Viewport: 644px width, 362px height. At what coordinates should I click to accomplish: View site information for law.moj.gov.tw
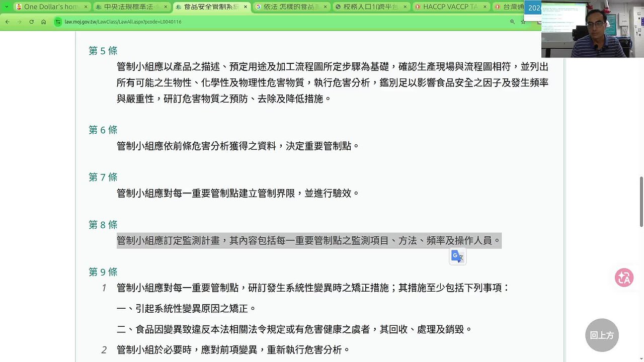(x=58, y=22)
